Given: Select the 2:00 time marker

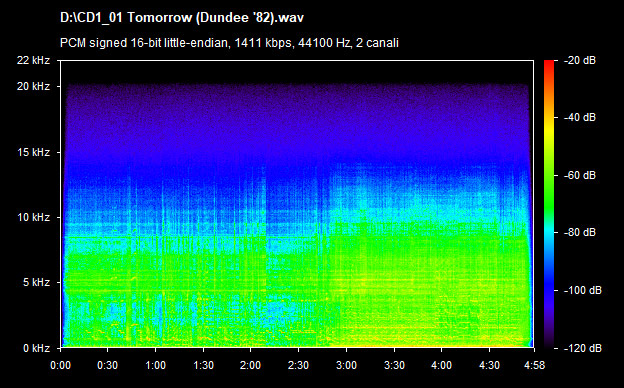Looking at the screenshot, I should [250, 365].
